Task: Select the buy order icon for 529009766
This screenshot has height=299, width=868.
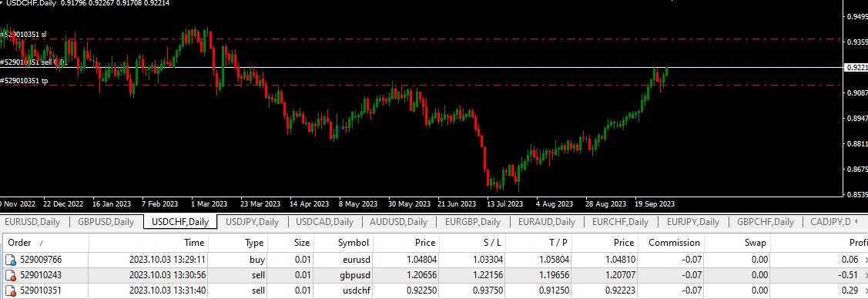Action: 11,259
